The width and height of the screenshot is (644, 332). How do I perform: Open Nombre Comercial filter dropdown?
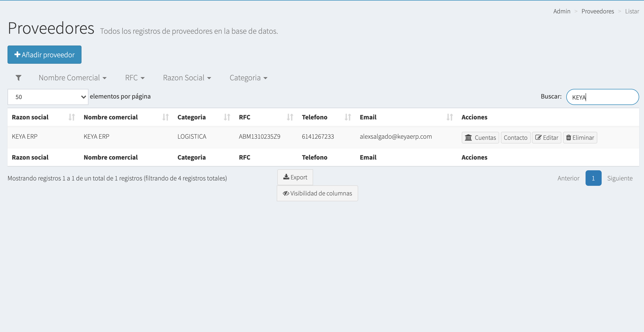[x=72, y=78]
